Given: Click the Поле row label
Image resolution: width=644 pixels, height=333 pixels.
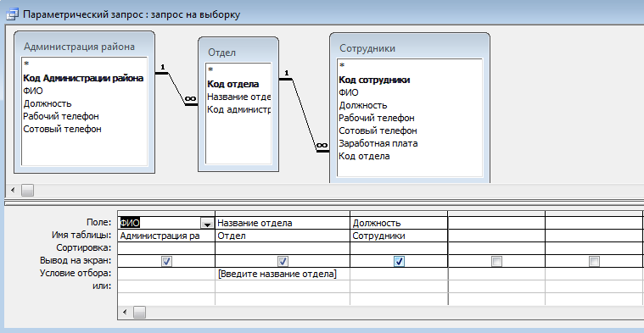Looking at the screenshot, I should click(x=98, y=223).
